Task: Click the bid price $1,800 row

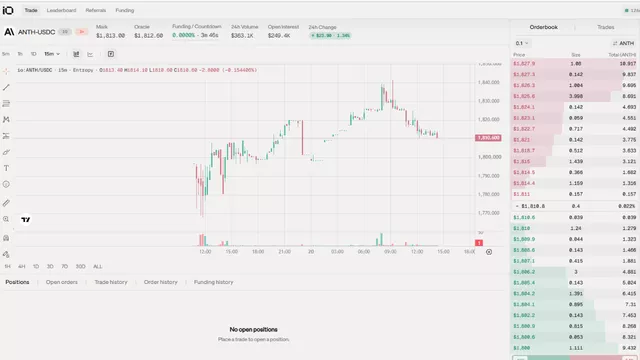Action: point(574,348)
